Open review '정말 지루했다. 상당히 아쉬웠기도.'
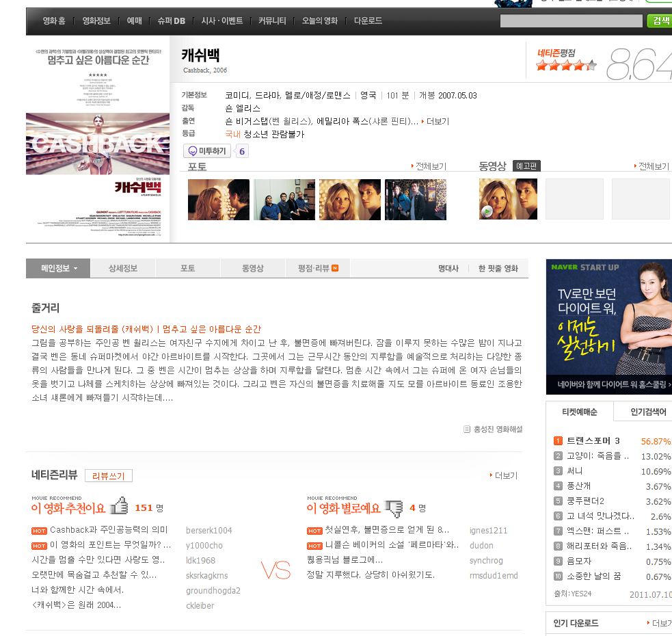The width and height of the screenshot is (672, 636). pyautogui.click(x=371, y=575)
